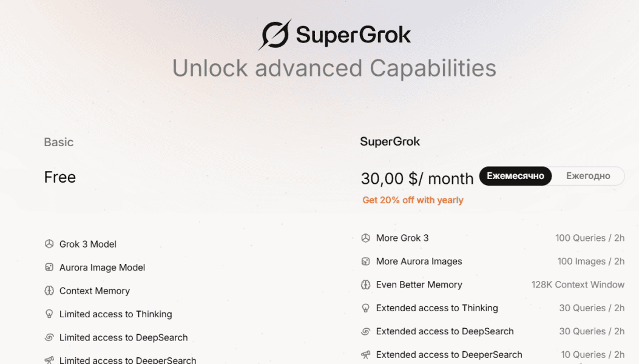
Task: Click the More Aurora Images icon
Action: [x=366, y=261]
